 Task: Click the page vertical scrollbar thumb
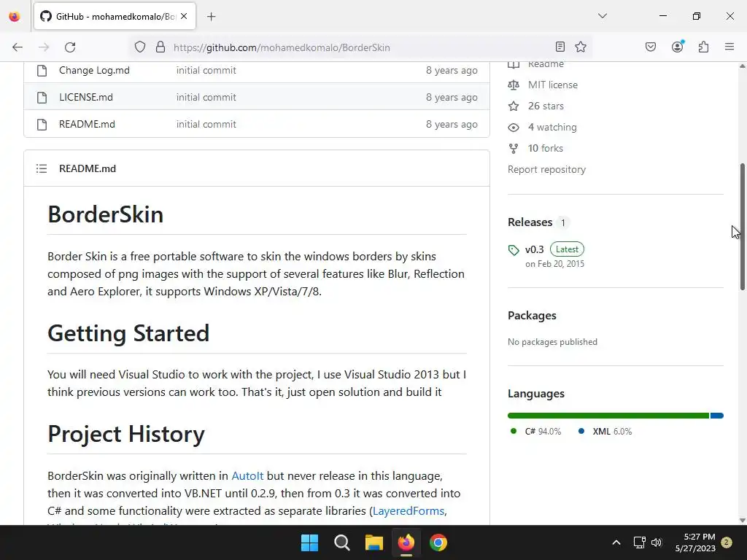click(x=742, y=227)
